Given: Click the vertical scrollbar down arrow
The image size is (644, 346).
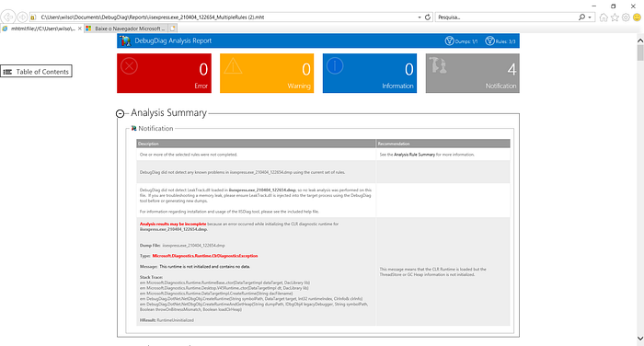Looking at the screenshot, I should pyautogui.click(x=640, y=339).
